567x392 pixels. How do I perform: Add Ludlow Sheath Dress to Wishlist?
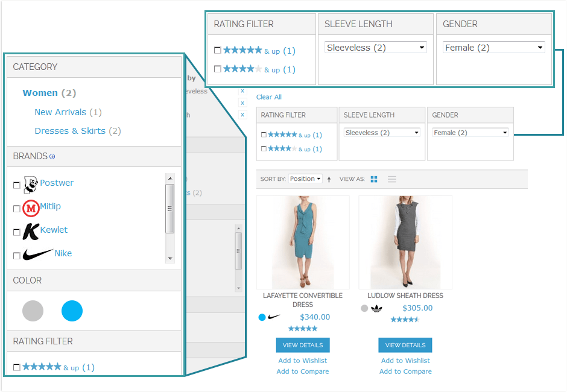click(405, 360)
